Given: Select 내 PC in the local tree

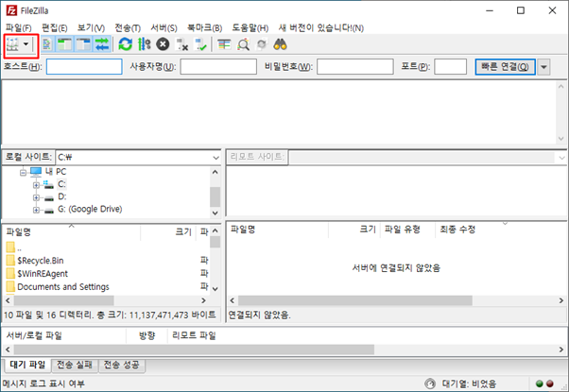Looking at the screenshot, I should coord(56,172).
